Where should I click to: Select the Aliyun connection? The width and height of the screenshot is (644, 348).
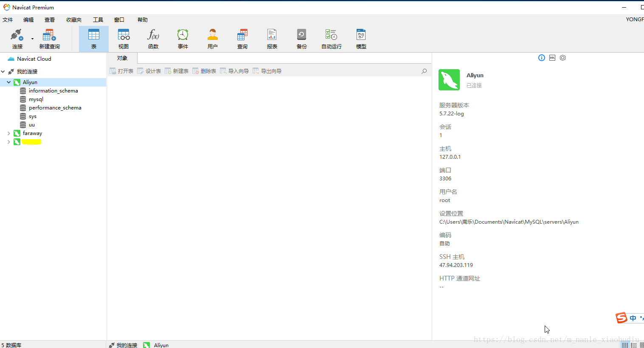point(30,82)
